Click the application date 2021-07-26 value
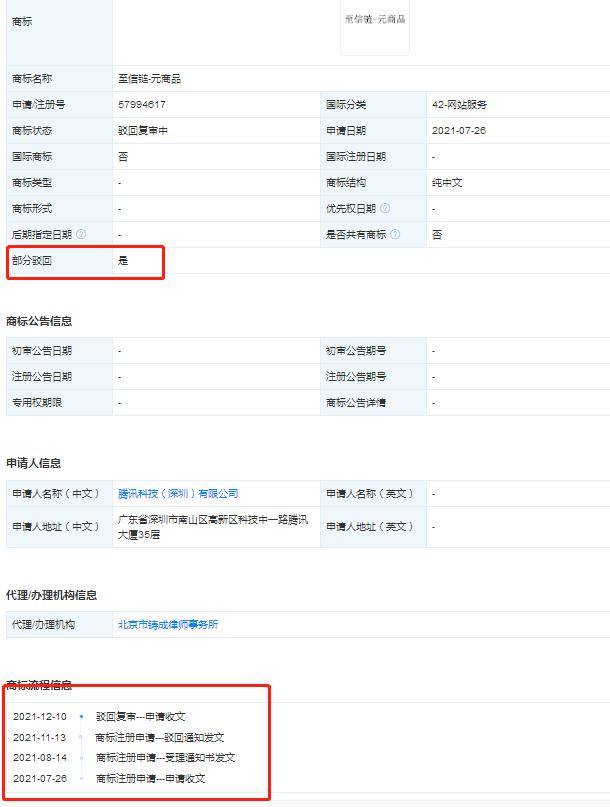 click(x=459, y=131)
